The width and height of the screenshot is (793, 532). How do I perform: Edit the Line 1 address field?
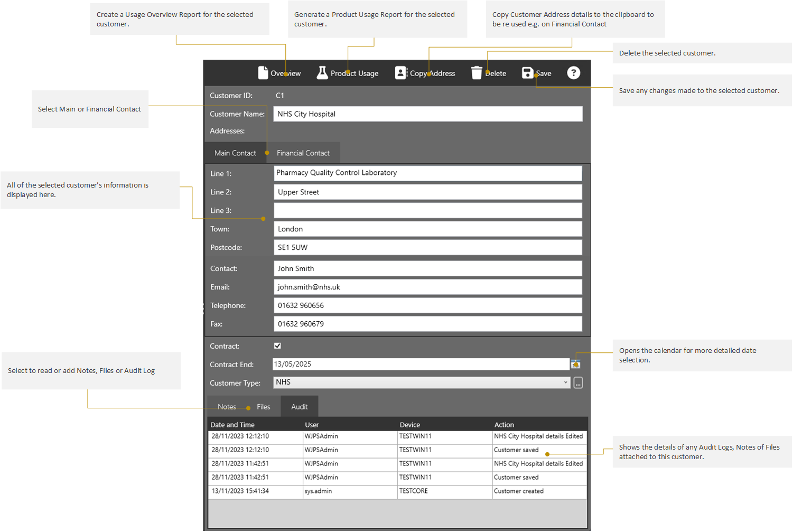428,173
